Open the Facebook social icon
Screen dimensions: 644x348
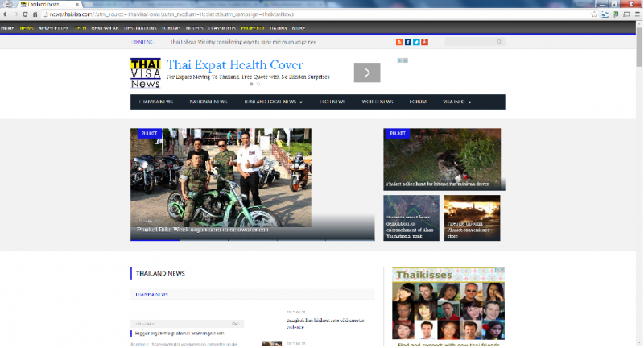pos(408,42)
